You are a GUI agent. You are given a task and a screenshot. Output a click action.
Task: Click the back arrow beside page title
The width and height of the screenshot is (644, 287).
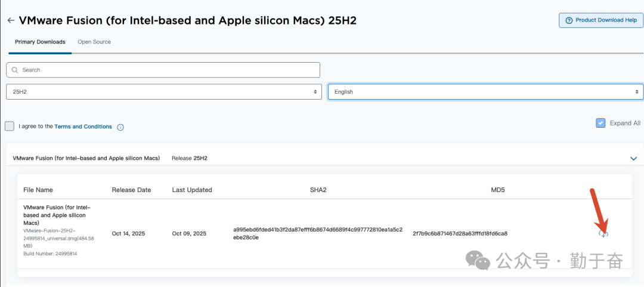11,20
